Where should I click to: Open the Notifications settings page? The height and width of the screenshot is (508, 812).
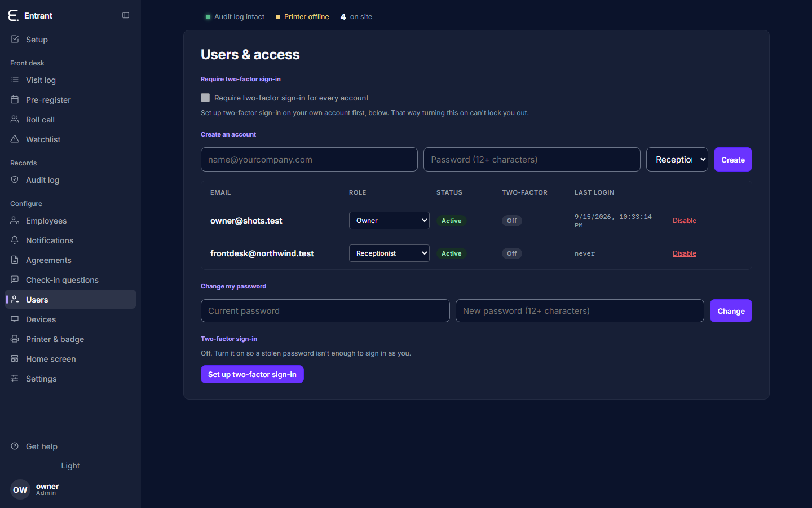[70, 240]
